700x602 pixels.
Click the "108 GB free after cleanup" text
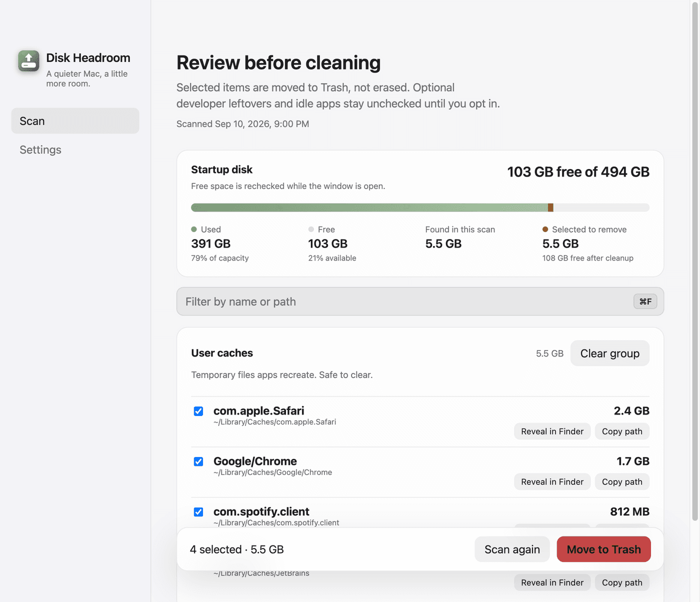pyautogui.click(x=587, y=258)
